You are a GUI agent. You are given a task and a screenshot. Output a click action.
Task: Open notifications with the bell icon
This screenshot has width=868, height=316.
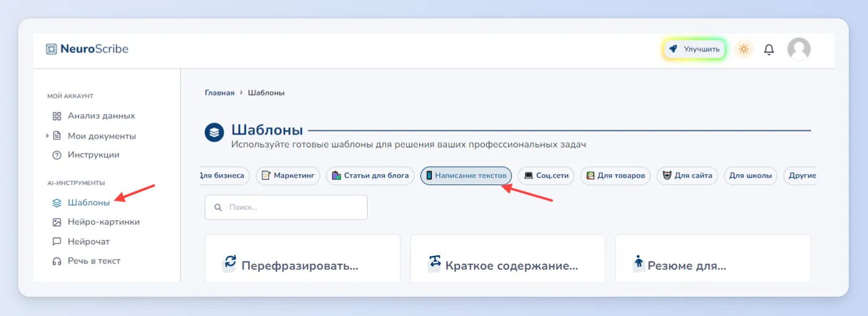[769, 49]
